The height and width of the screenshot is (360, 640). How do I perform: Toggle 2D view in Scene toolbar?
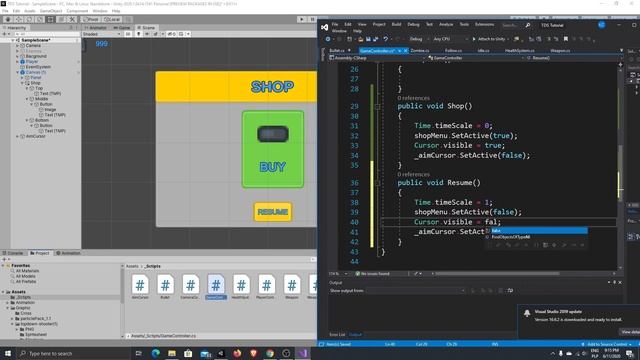coord(128,34)
